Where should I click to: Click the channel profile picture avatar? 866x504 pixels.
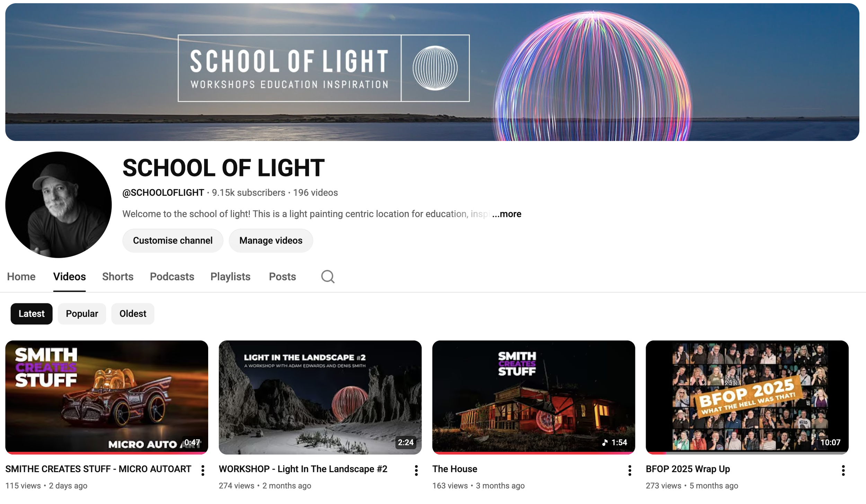point(59,204)
